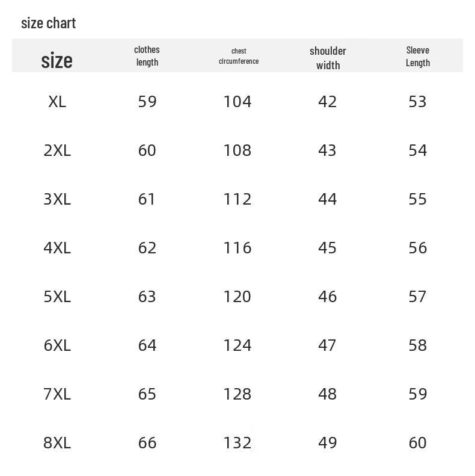Click the 'Sleeve Length' column header
475x476 pixels.
click(x=418, y=57)
